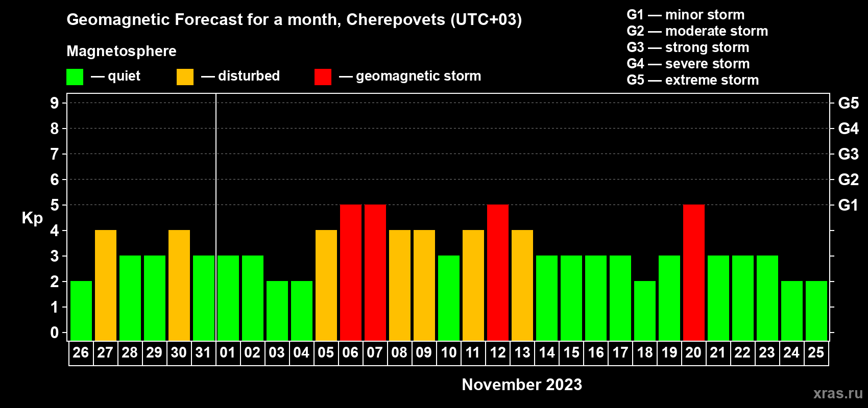868x408 pixels.
Task: Click the green bar for day 15
Action: coord(571,298)
